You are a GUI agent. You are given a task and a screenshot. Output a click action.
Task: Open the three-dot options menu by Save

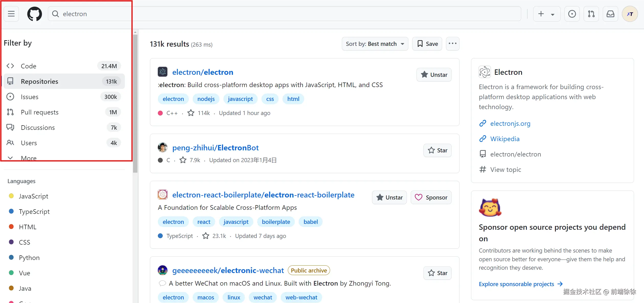click(452, 44)
